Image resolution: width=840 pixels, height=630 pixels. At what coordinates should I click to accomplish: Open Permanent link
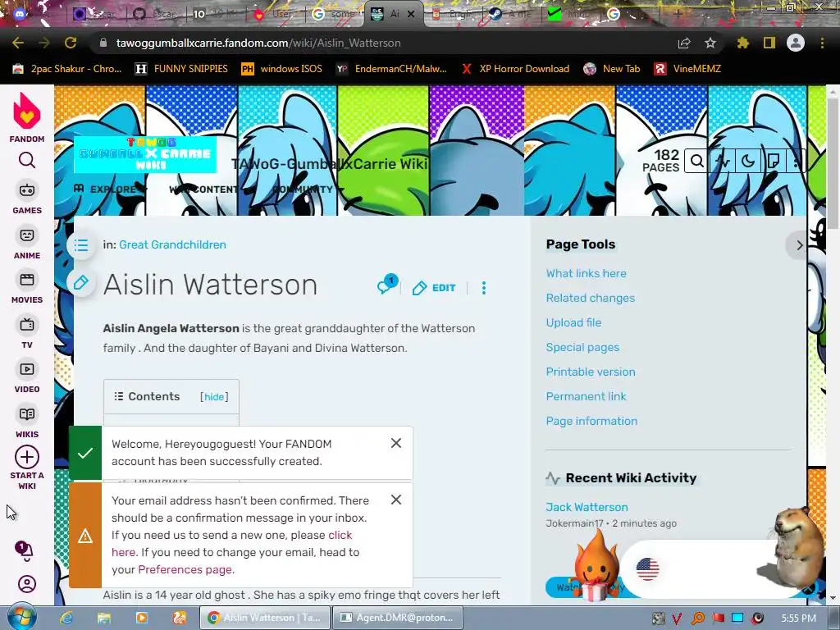pos(586,396)
